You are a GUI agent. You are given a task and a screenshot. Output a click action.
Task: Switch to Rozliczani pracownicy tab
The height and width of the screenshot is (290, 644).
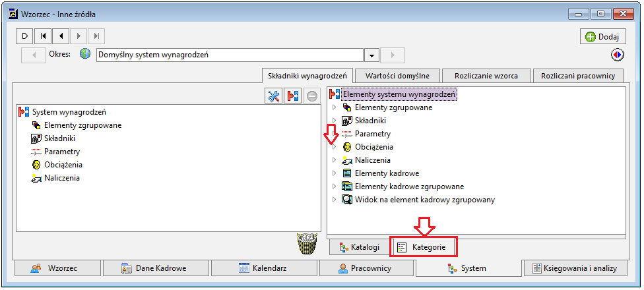click(578, 76)
